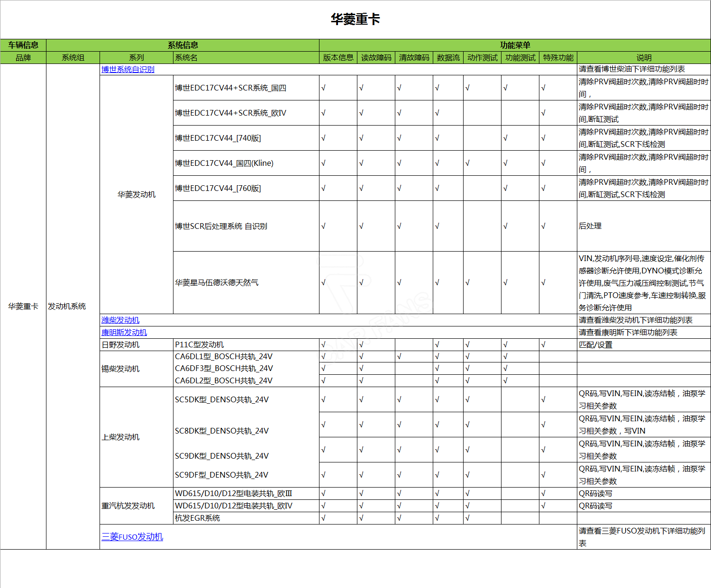Select the VIN,发动机序列号 description cell
Screen dimensions: 711x588
[644, 282]
